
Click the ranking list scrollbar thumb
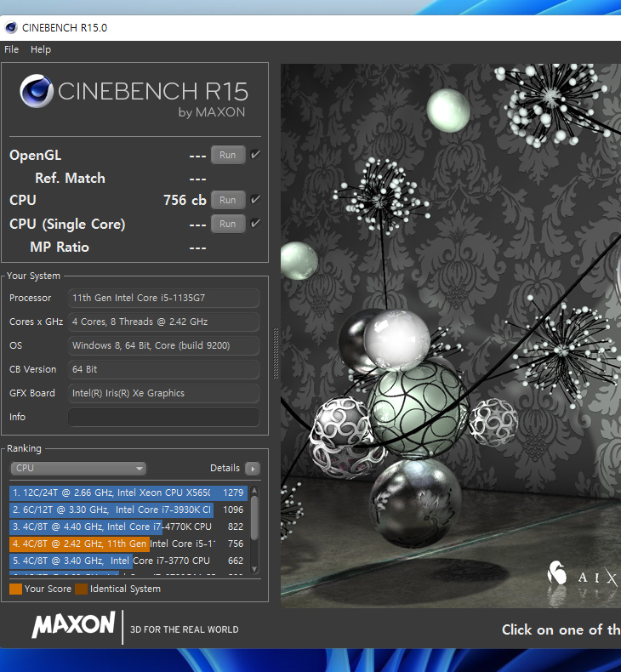tap(254, 518)
